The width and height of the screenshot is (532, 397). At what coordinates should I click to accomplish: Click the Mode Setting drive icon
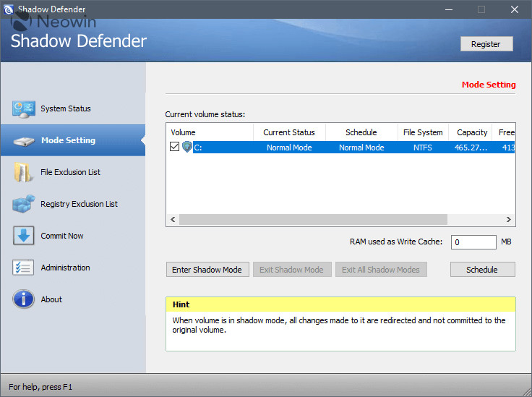23,141
